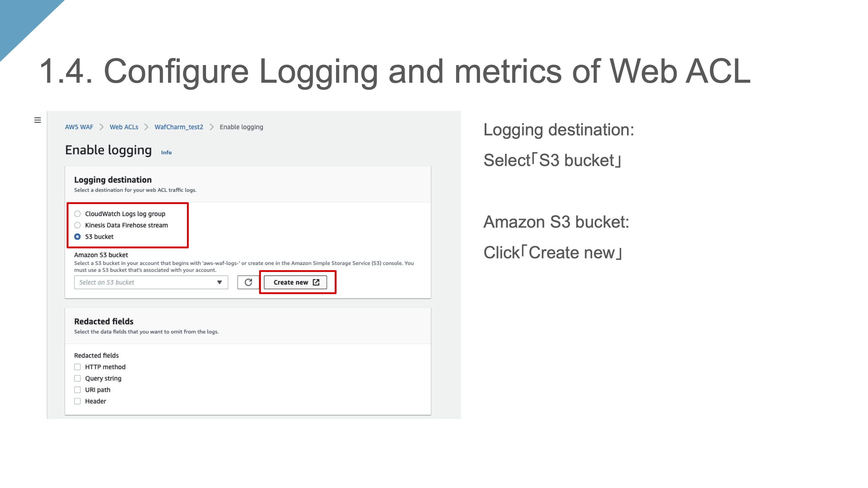Screen dimensions: 868x488
Task: Click the S3 bucket dropdown arrow
Action: click(219, 282)
